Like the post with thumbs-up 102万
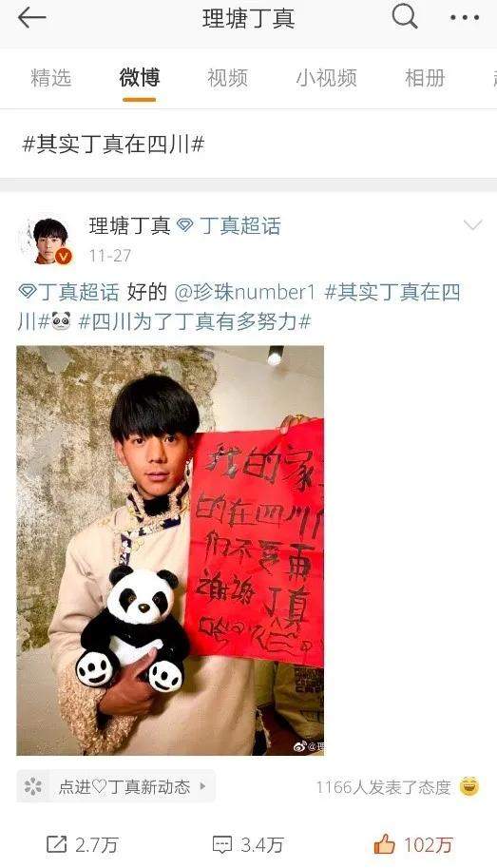Image resolution: width=497 pixels, height=868 pixels. tap(385, 843)
